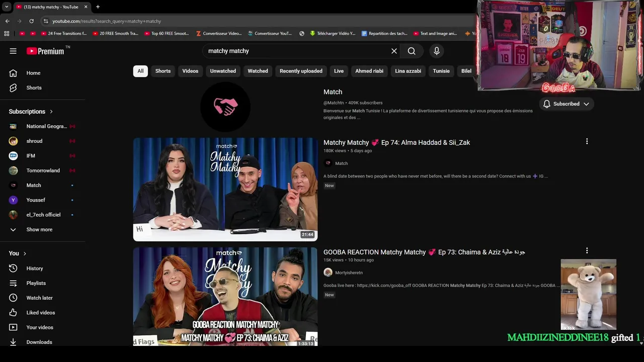644x362 pixels.
Task: Select the Watched filter chip
Action: click(258, 71)
